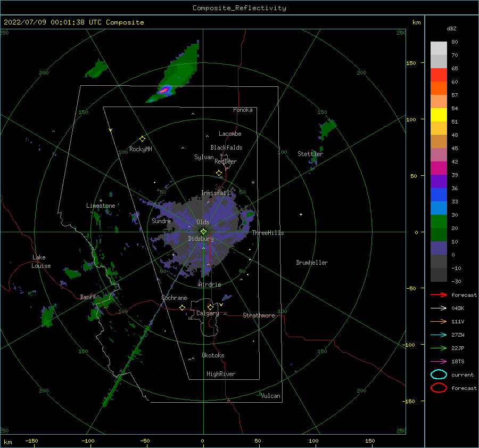The image size is (479, 448).
Task: Click the Limestone label
Action: [x=101, y=206]
